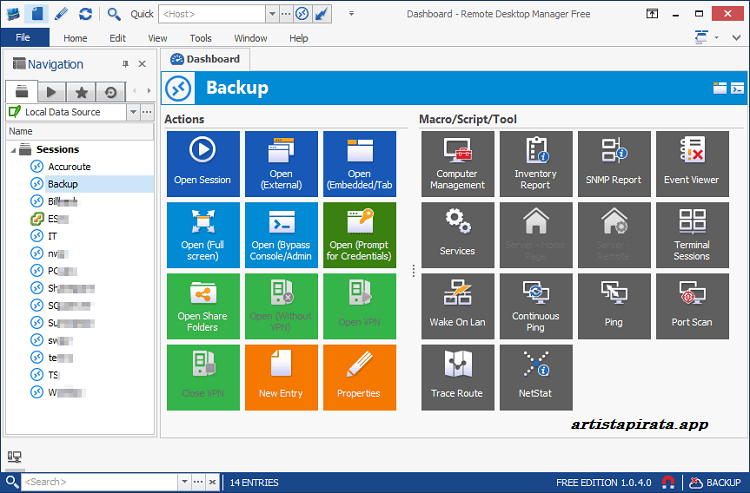Collapse the ribbon with chevron
This screenshot has height=493, width=750.
(736, 37)
